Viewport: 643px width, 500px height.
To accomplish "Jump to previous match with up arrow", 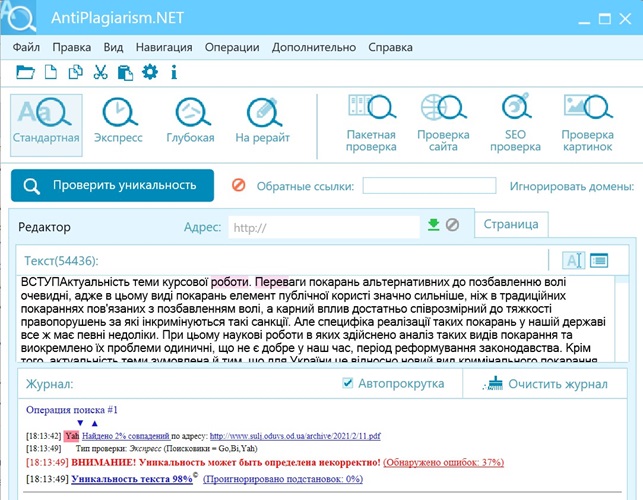I will [95, 423].
